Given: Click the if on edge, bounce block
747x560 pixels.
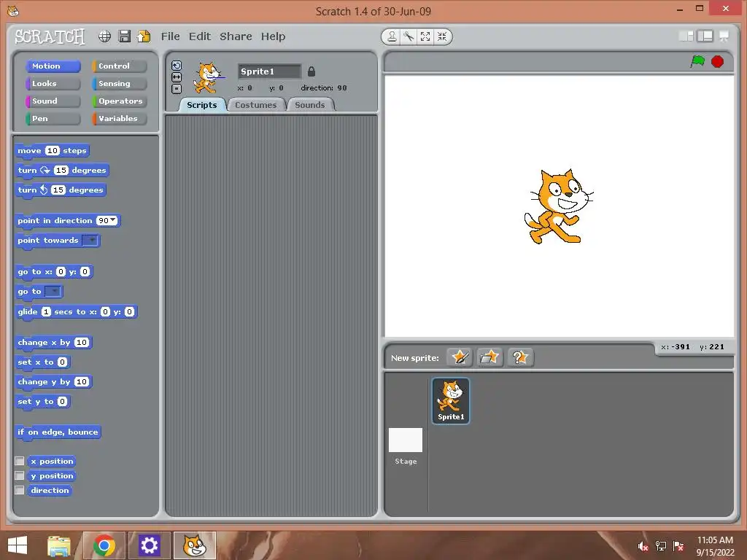Looking at the screenshot, I should tap(58, 432).
